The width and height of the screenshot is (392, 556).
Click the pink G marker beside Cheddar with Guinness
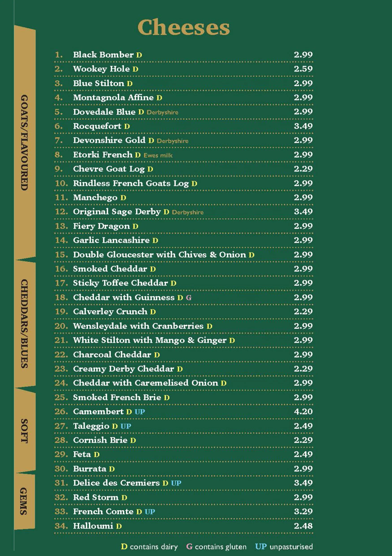(x=189, y=298)
